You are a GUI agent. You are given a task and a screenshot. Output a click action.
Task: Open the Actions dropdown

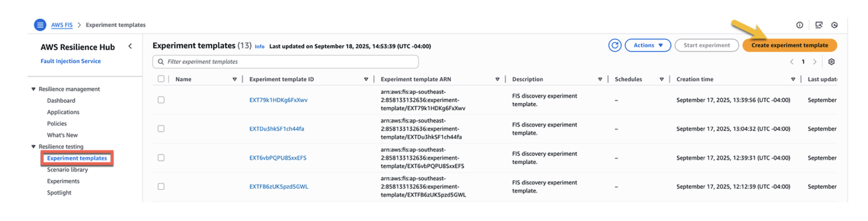point(648,46)
